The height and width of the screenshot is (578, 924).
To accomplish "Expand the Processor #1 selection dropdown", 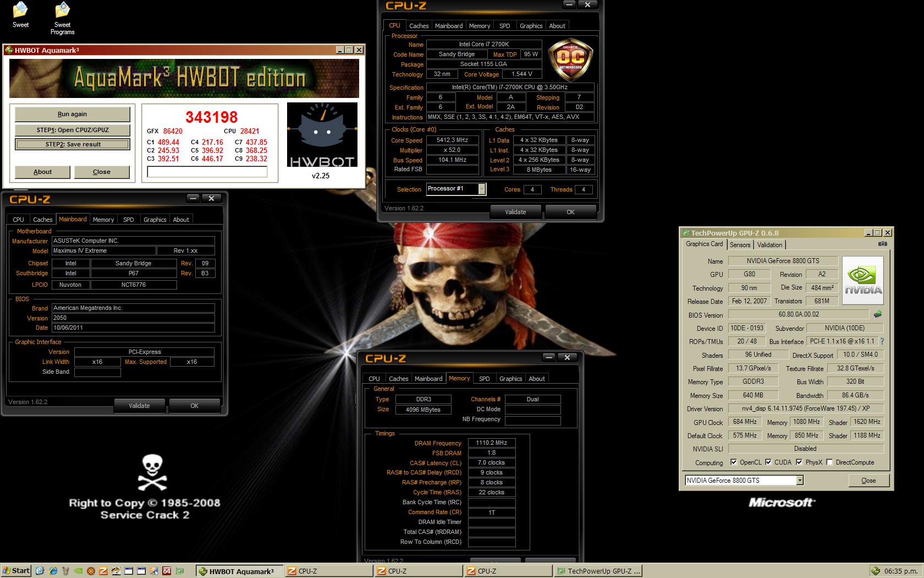I will tap(482, 189).
